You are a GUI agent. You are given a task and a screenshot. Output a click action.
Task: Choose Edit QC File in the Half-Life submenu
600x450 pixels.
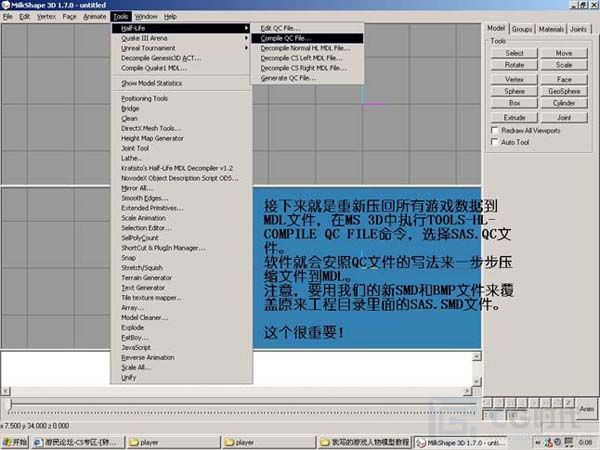pyautogui.click(x=307, y=28)
